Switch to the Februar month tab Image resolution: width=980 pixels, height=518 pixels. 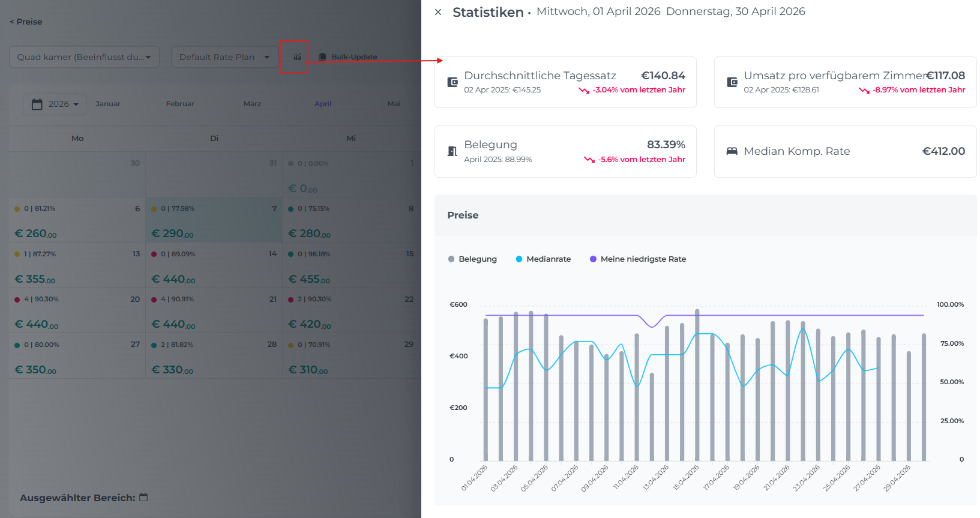pos(180,104)
